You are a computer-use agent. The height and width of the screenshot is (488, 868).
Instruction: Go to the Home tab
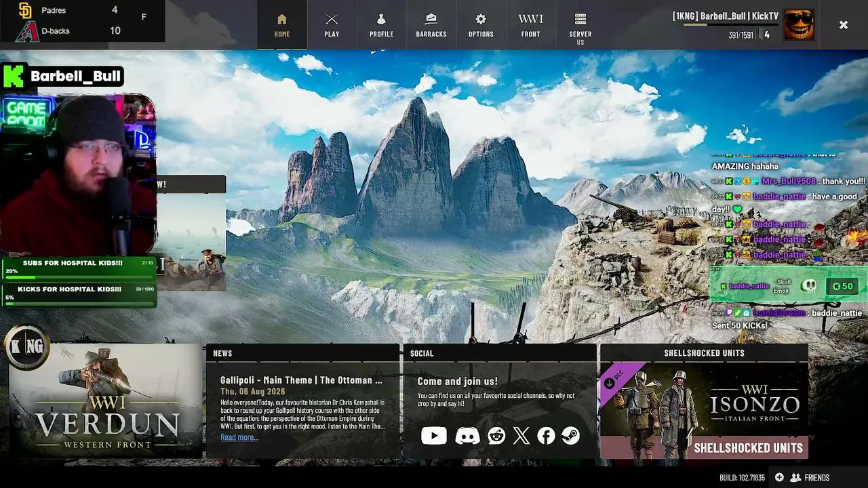(x=282, y=25)
